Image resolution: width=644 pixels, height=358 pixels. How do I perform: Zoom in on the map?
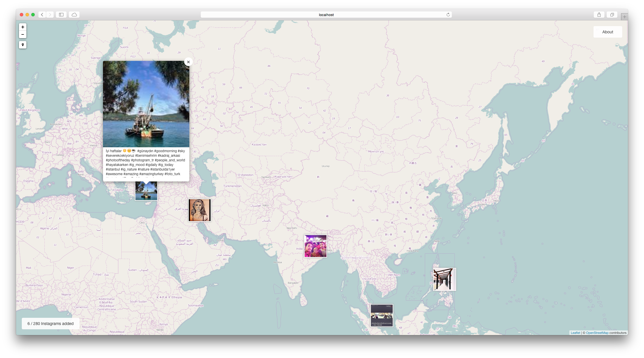pos(23,27)
